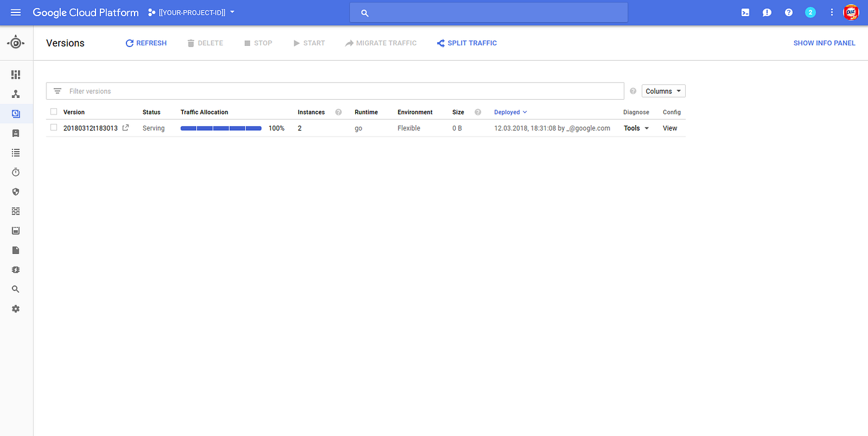Image resolution: width=868 pixels, height=436 pixels.
Task: Activate Cloud Shell terminal icon
Action: click(745, 12)
